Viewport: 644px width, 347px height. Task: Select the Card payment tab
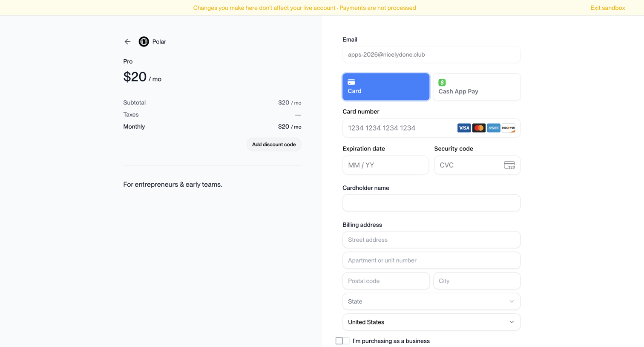pyautogui.click(x=386, y=87)
